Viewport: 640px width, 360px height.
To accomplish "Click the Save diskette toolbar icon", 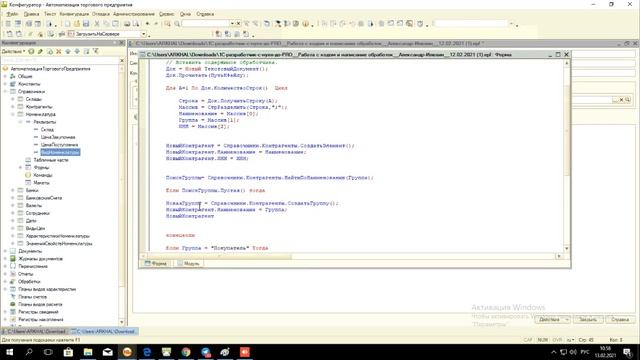I will pyautogui.click(x=86, y=24).
